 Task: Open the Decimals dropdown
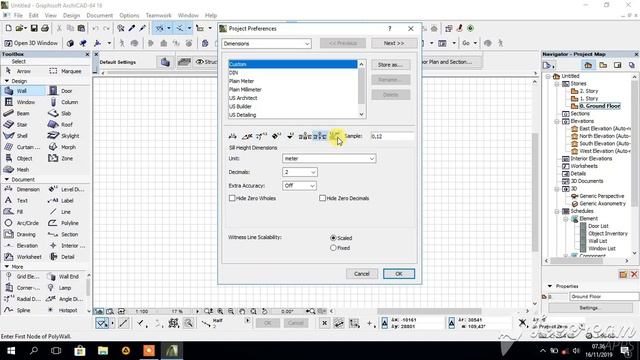[300, 172]
